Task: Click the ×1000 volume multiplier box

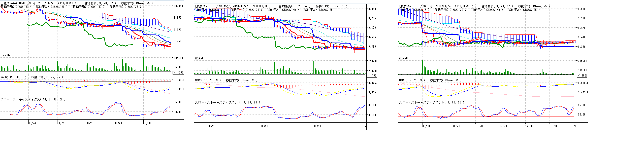Action: 178,72
